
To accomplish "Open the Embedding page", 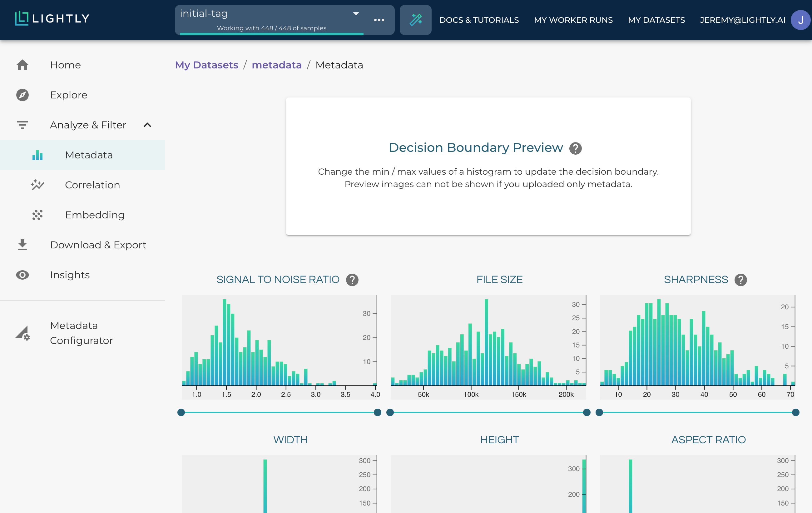I will tap(94, 215).
